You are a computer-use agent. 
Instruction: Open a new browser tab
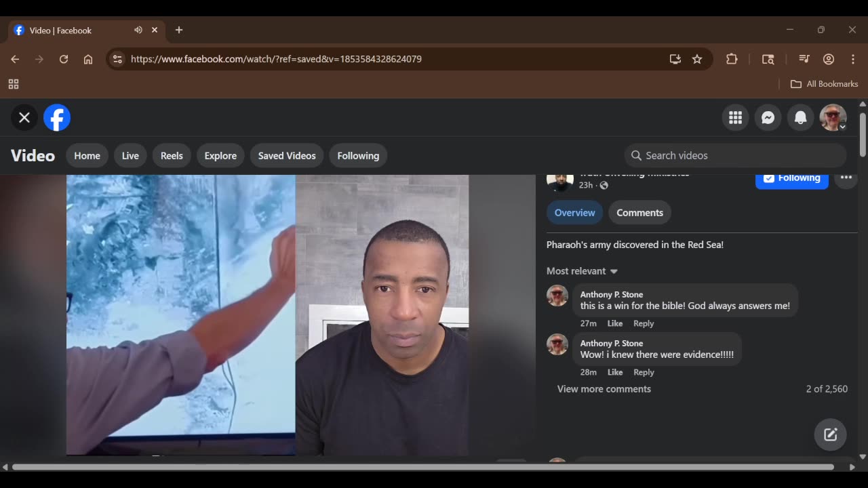pyautogui.click(x=179, y=30)
